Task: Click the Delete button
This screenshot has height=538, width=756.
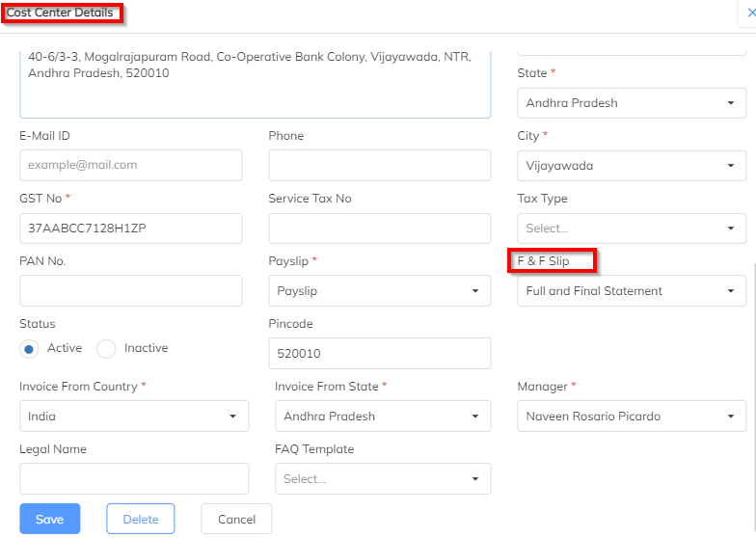Action: [x=141, y=519]
